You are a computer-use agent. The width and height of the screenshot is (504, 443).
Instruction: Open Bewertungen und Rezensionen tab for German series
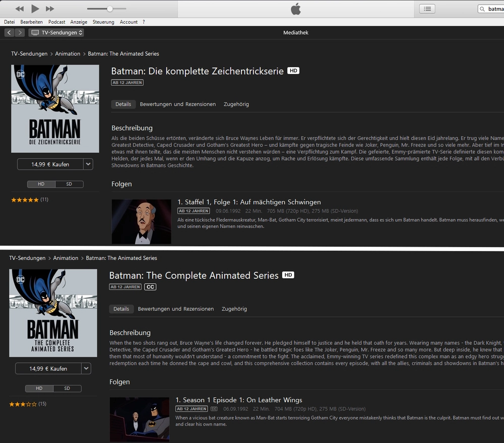(177, 104)
